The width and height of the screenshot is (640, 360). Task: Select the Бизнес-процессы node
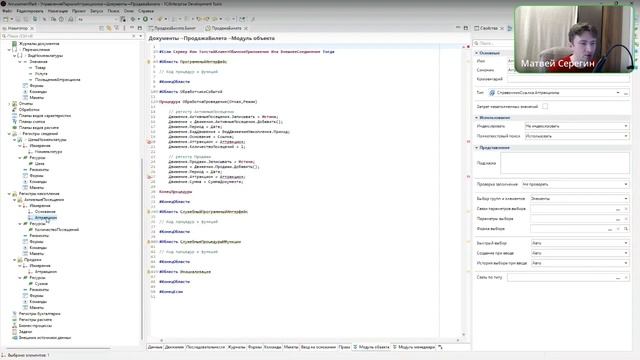35,326
